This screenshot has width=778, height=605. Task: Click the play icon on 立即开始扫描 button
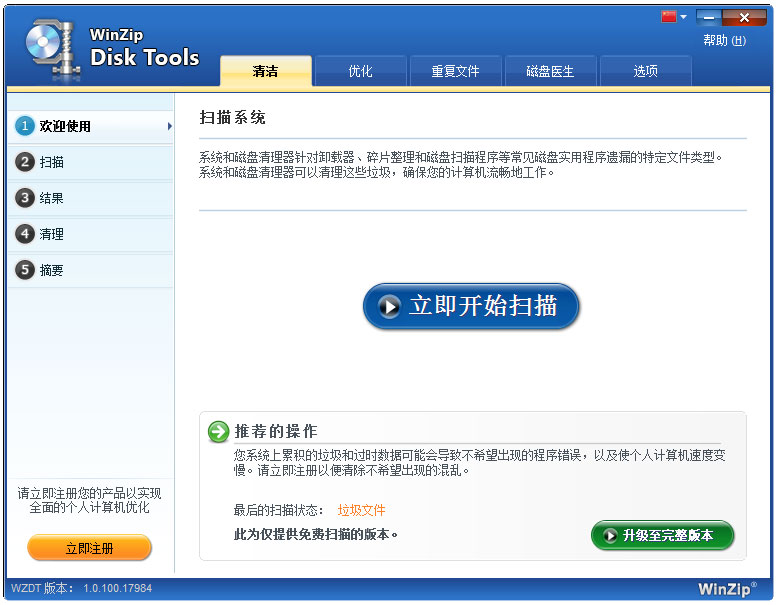click(389, 307)
